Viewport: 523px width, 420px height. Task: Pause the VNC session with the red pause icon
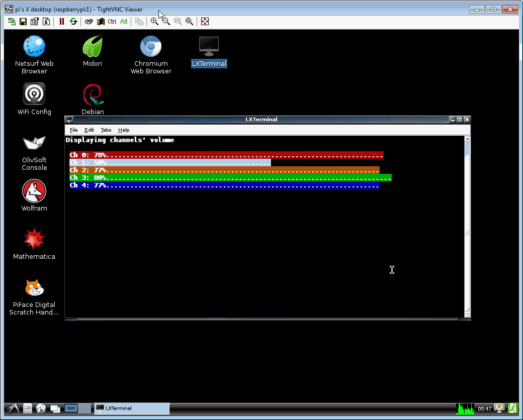point(62,22)
